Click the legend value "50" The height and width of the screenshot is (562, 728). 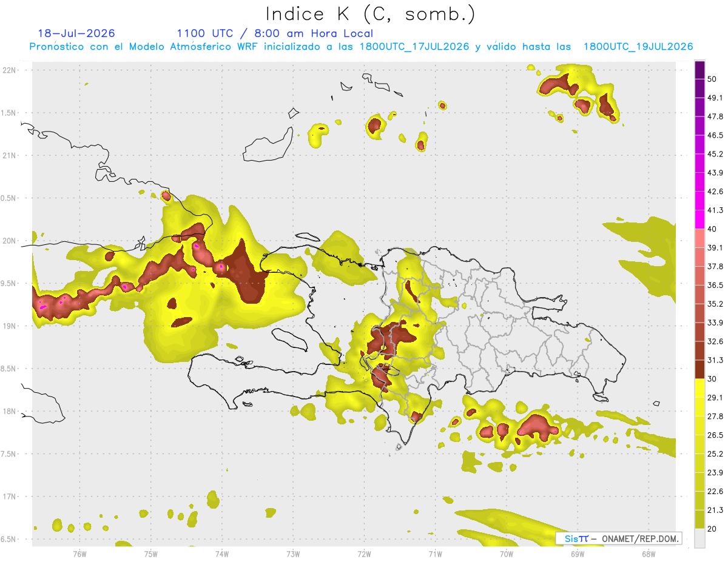712,79
